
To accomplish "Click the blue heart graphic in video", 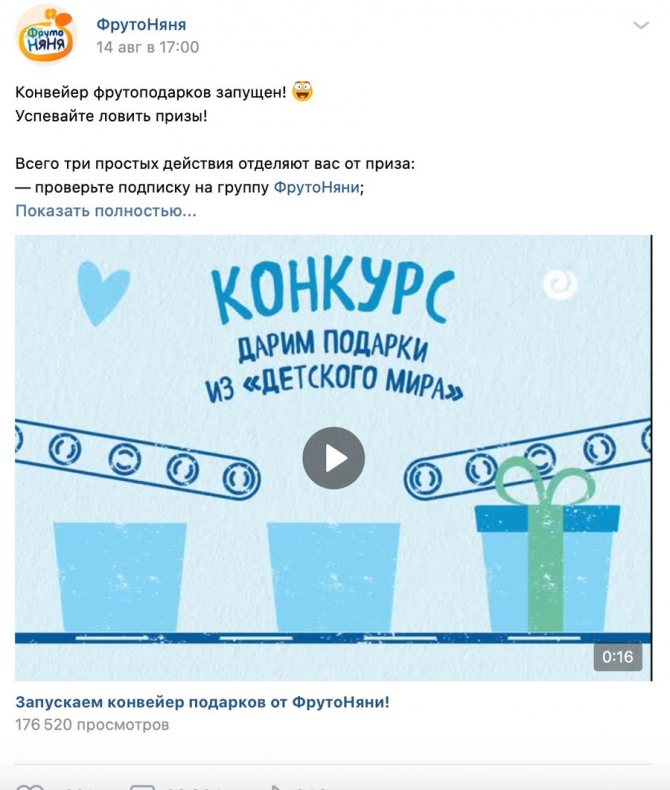I will 103,293.
